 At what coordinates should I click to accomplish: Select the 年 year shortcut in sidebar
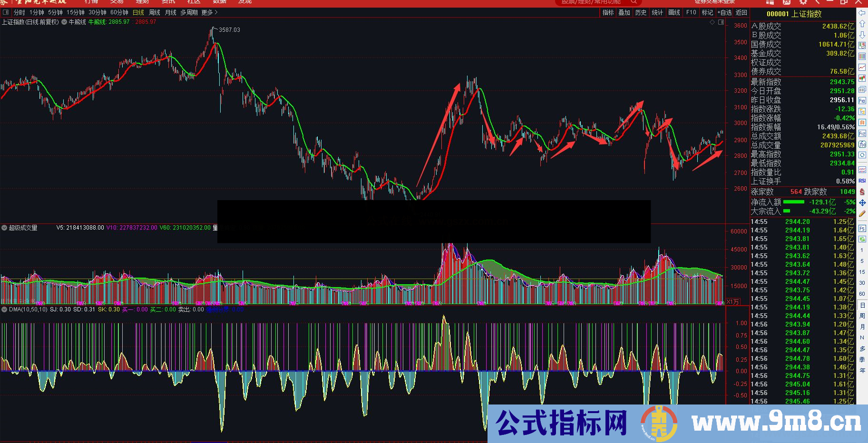point(862,370)
